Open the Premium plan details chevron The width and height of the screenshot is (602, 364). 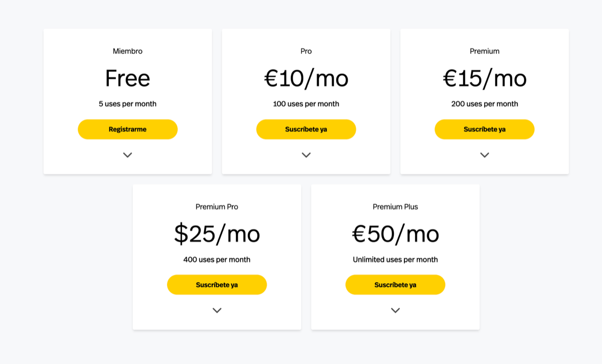[485, 155]
